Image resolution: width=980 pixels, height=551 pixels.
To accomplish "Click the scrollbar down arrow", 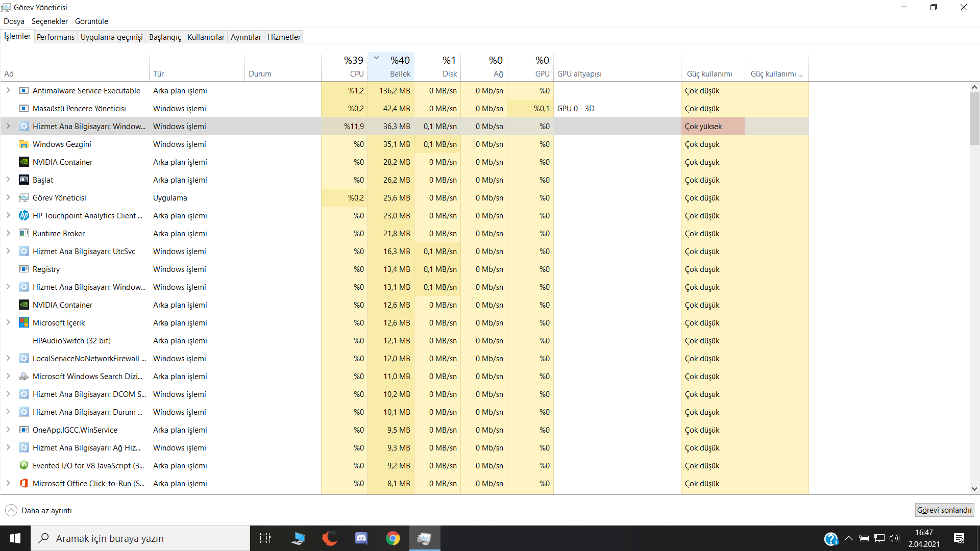I will coord(974,489).
